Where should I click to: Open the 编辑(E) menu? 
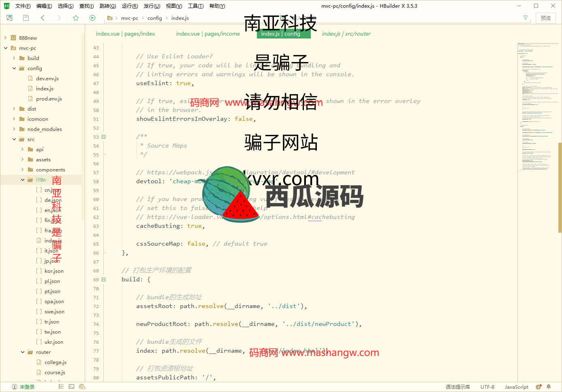coord(44,6)
